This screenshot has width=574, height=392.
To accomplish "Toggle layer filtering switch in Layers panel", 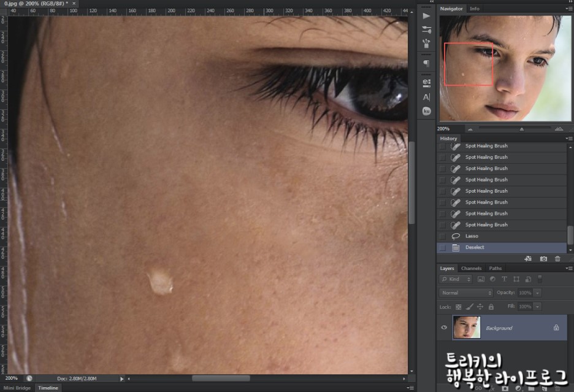I will [x=540, y=278].
